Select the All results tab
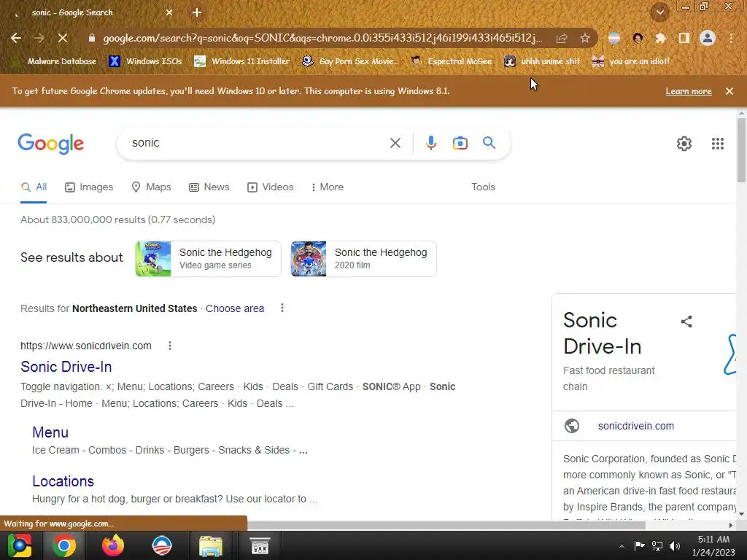Viewport: 747px width, 560px height. click(x=34, y=187)
